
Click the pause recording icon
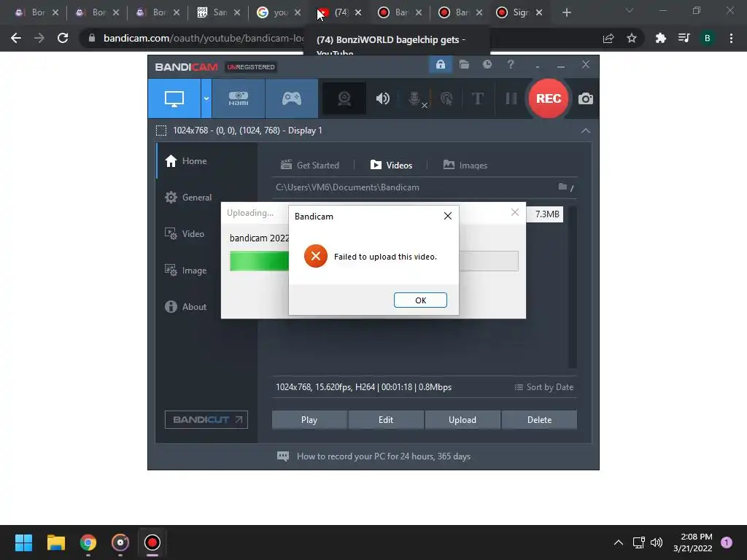pos(511,98)
